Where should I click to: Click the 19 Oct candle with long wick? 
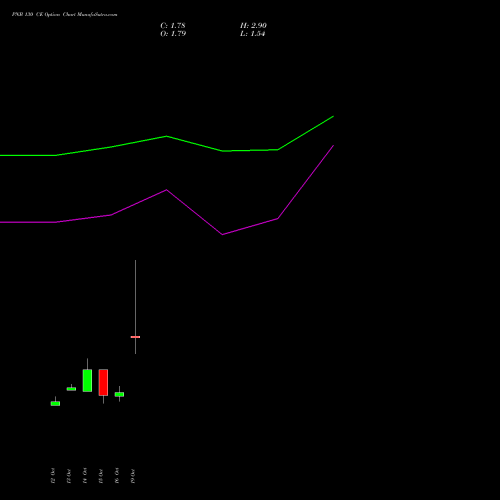pyautogui.click(x=135, y=337)
